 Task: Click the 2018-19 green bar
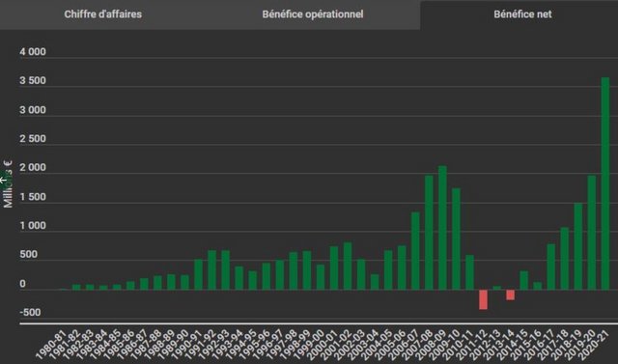[x=578, y=246]
